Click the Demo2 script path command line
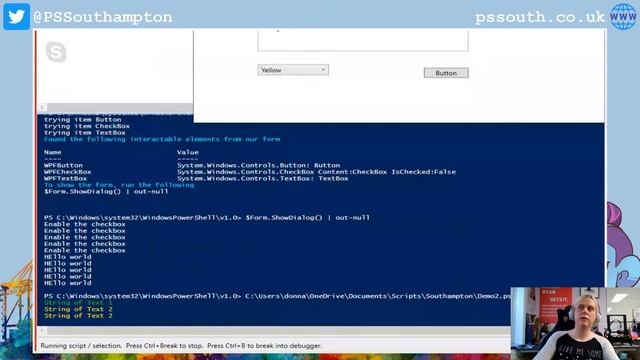The width and height of the screenshot is (640, 360). click(277, 296)
